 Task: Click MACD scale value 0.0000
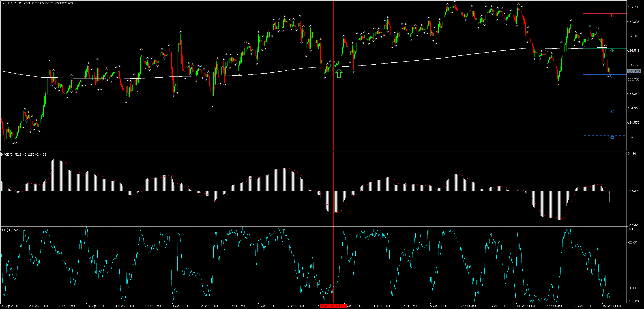point(633,191)
